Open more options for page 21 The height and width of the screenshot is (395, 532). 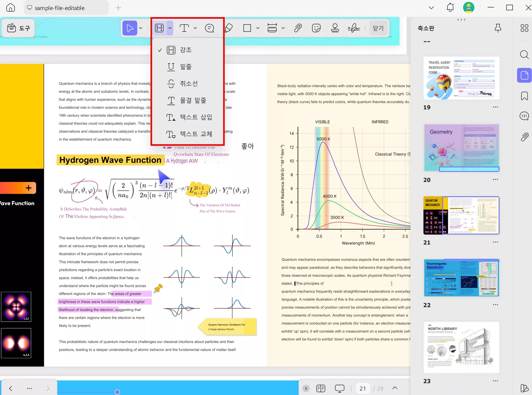495,242
